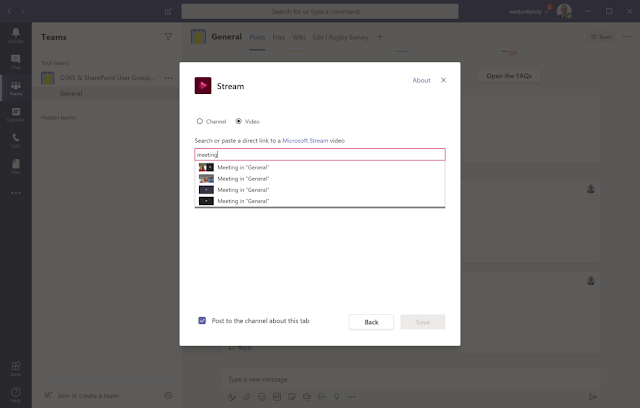Viewport: 640px width, 408px height.
Task: Open the Microsoft Stream hyperlink
Action: tap(305, 140)
